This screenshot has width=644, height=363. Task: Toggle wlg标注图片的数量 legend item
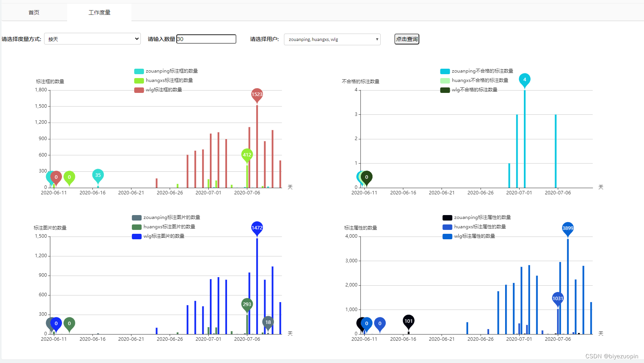pos(158,236)
